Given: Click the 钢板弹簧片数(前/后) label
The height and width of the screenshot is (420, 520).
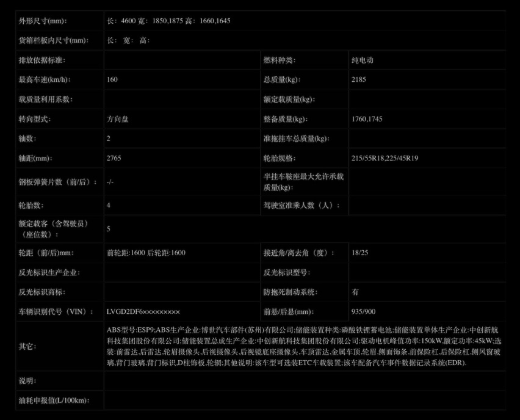Looking at the screenshot, I should (x=58, y=182).
